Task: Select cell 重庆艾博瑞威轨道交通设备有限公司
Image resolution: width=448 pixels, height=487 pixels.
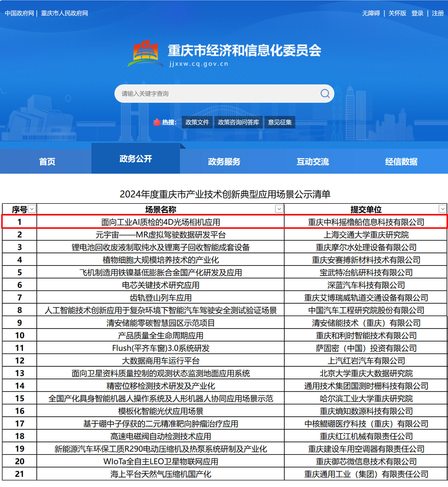Action: pyautogui.click(x=366, y=298)
